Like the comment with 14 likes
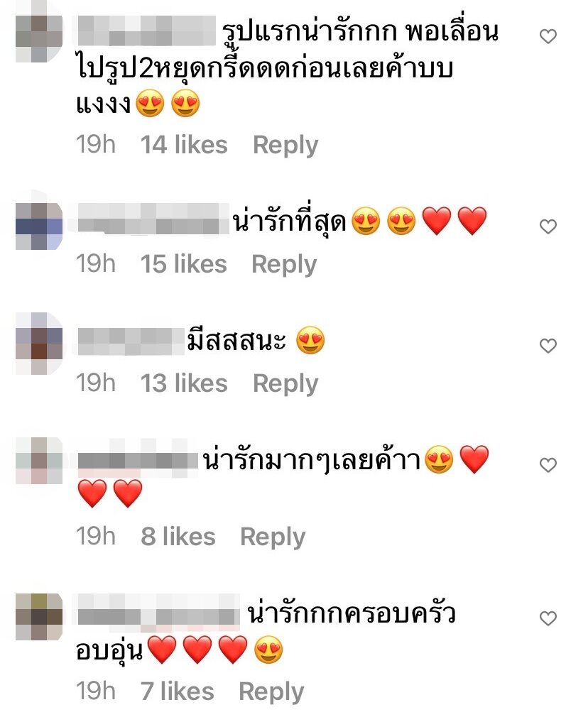Image resolution: width=588 pixels, height=717 pixels. tap(548, 36)
